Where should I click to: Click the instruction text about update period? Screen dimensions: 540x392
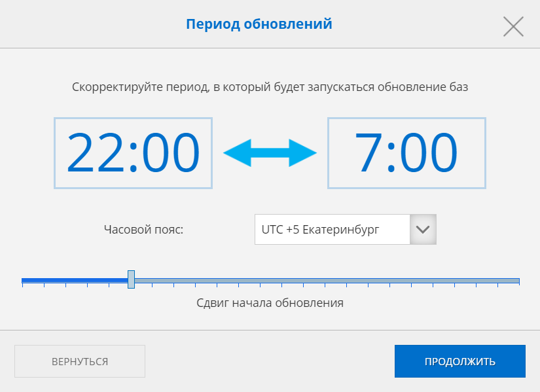click(x=270, y=87)
